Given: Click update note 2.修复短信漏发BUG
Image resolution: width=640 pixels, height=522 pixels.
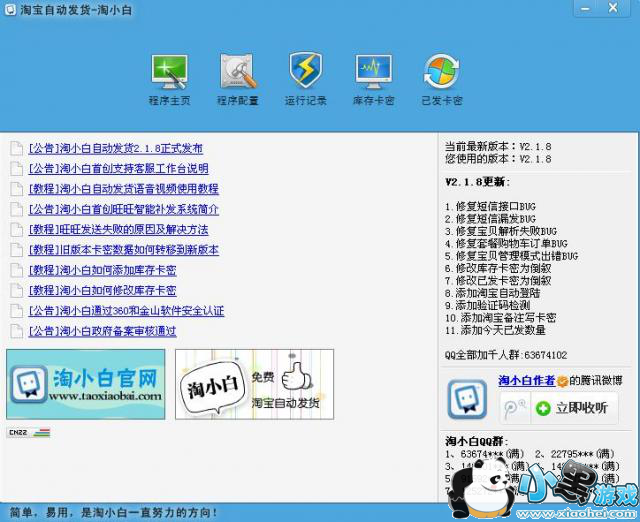Looking at the screenshot, I should (x=490, y=219).
